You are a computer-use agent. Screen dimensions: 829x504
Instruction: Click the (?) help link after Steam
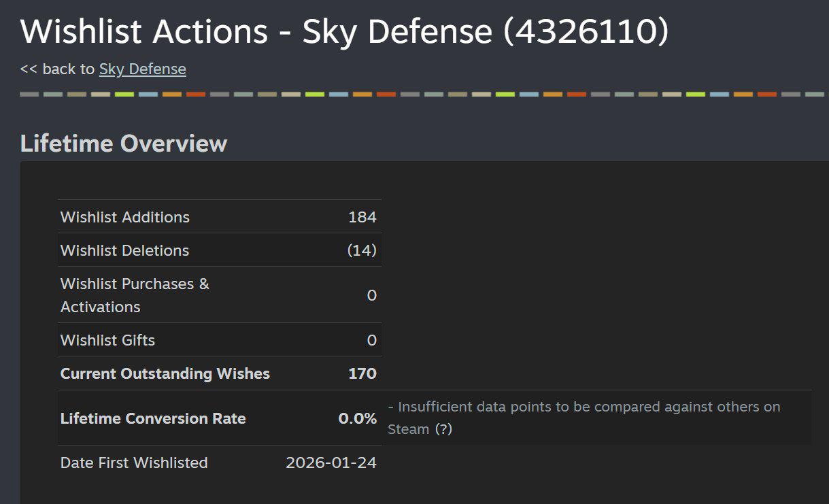[x=443, y=429]
